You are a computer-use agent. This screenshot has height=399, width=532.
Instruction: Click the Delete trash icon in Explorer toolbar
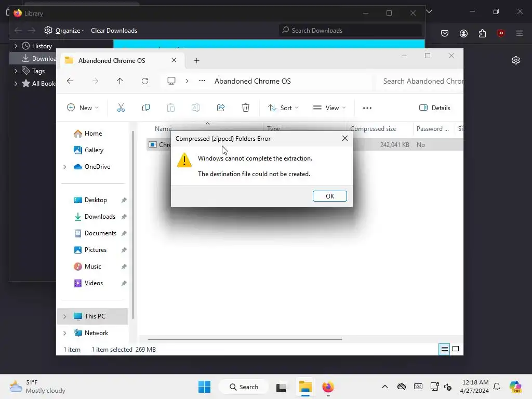(x=246, y=108)
